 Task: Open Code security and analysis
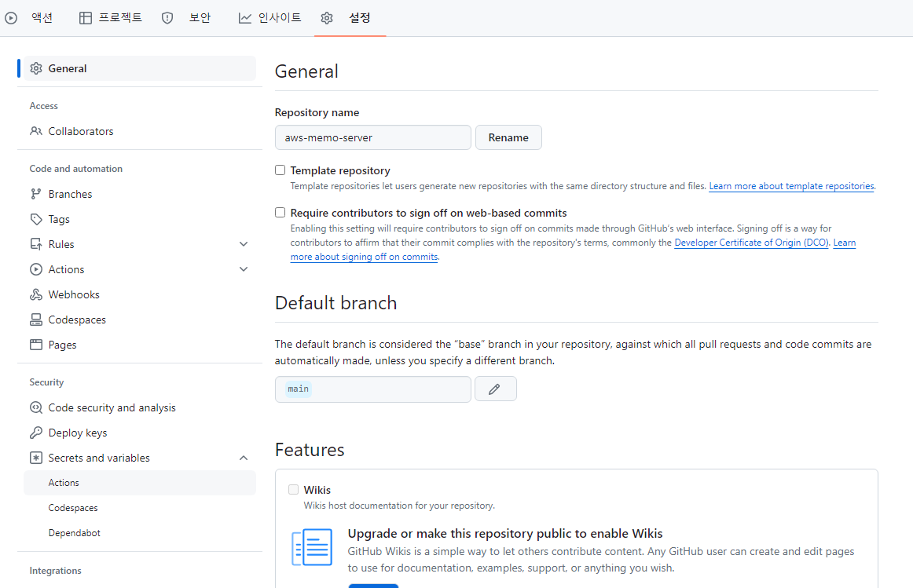pos(140,407)
